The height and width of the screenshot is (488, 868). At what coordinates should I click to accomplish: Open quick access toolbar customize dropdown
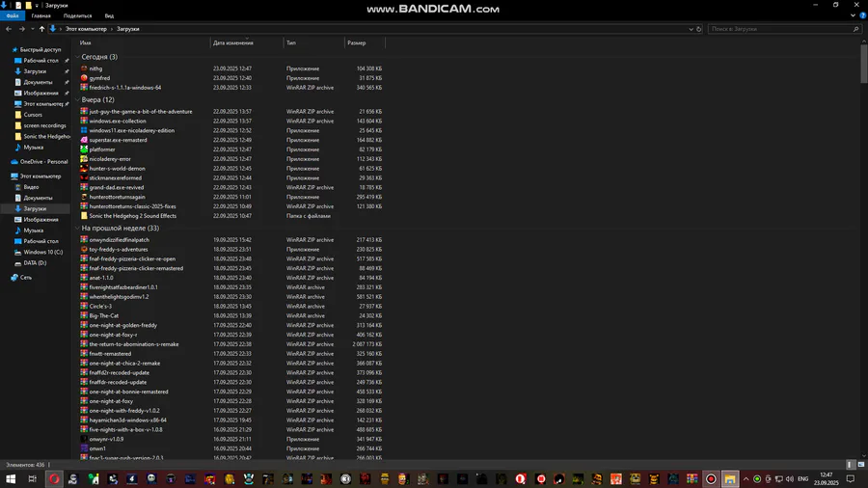pos(37,6)
